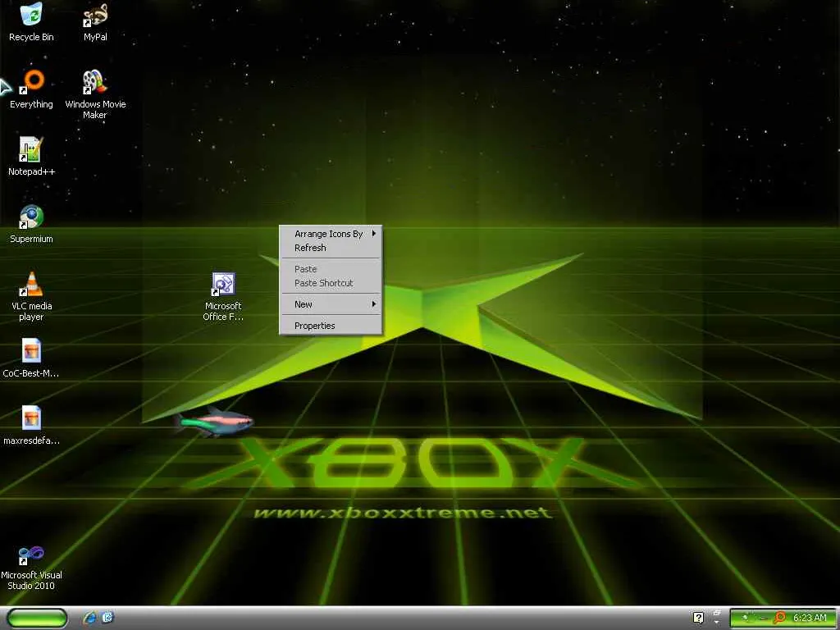Expand the New submenu
Viewport: 840px width, 630px height.
pyautogui.click(x=331, y=304)
